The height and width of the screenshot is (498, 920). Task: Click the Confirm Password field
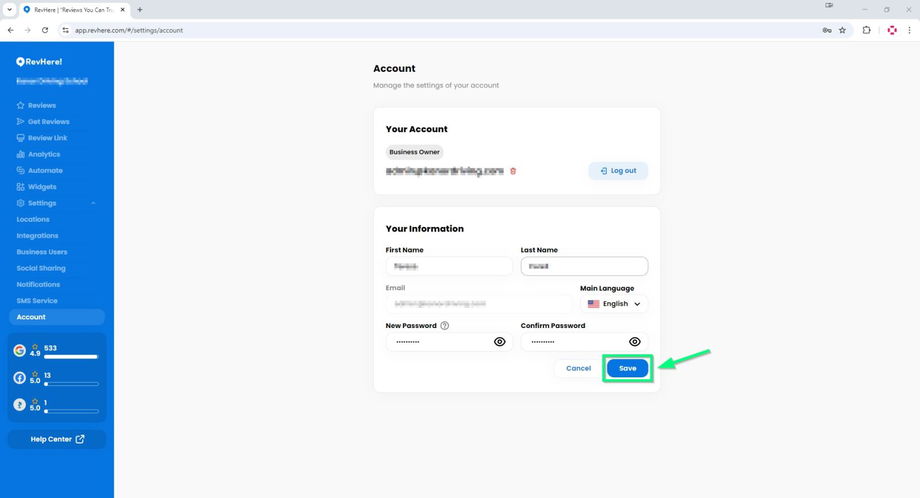584,342
